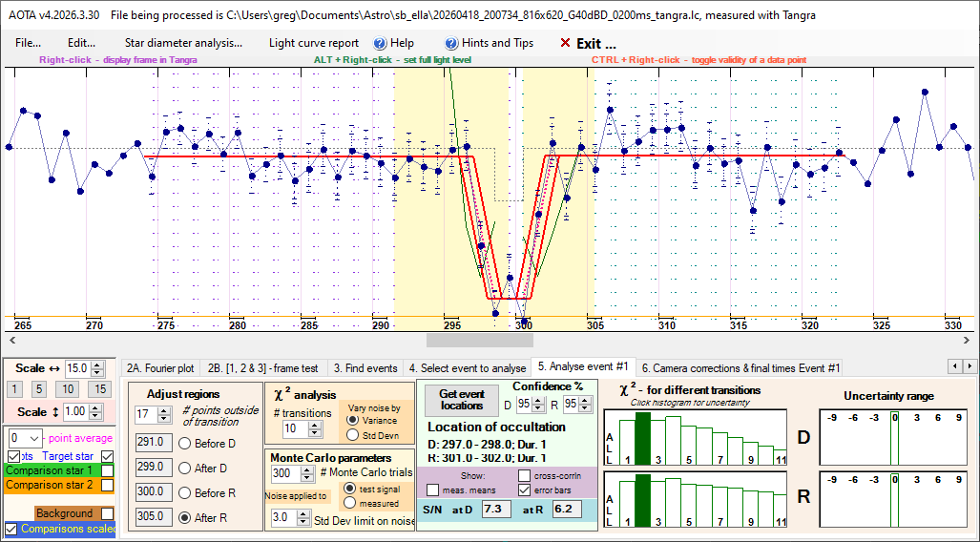Click the red X Exit icon
This screenshot has height=542, width=980.
point(565,43)
